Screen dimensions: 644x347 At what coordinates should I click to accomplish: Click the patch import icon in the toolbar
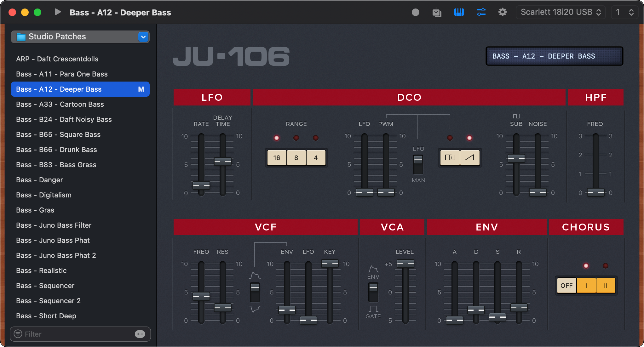click(437, 12)
